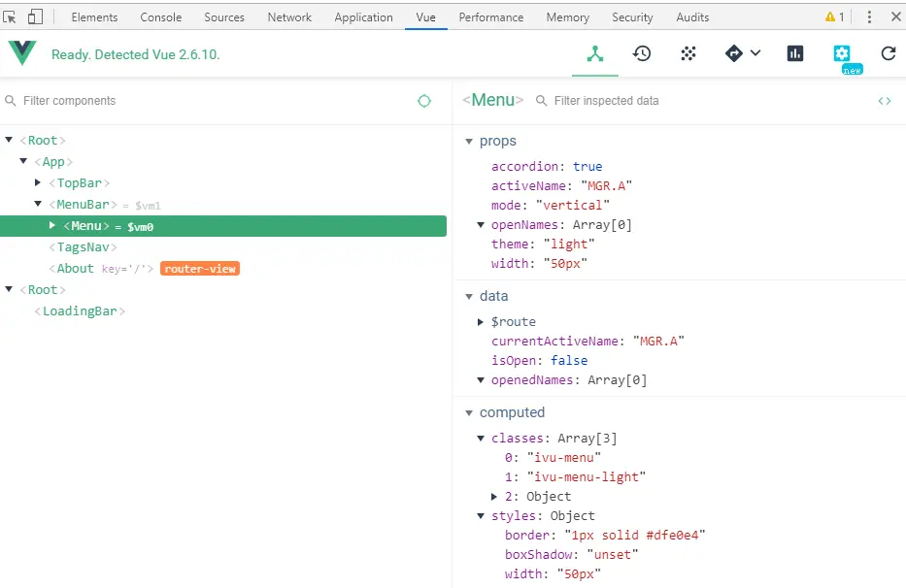Screen dimensions: 906x588
Task: Click the select component target icon
Action: (424, 101)
